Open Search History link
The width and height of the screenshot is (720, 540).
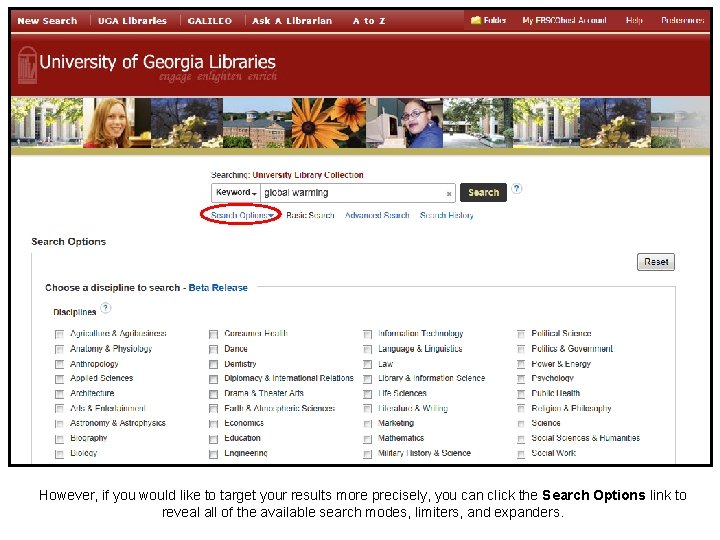point(446,215)
